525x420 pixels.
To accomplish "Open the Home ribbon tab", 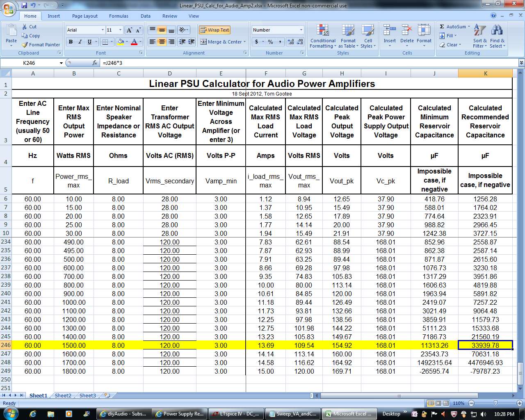I will (30, 16).
